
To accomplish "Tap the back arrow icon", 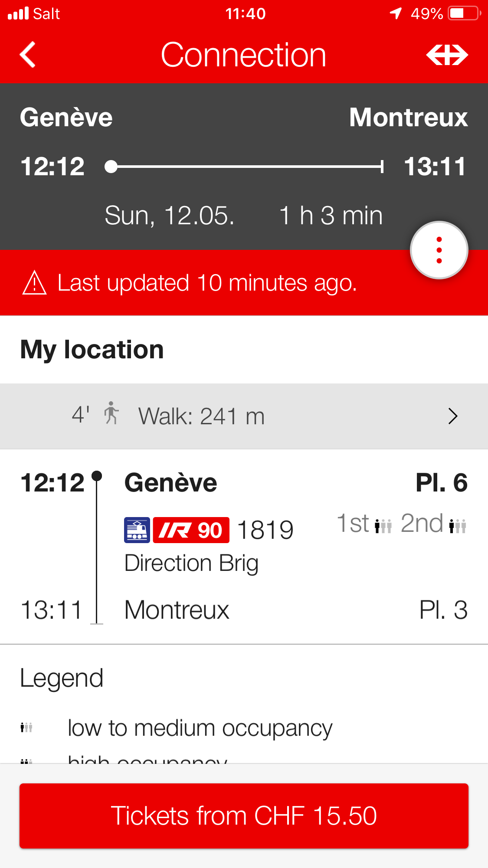I will coord(28,55).
